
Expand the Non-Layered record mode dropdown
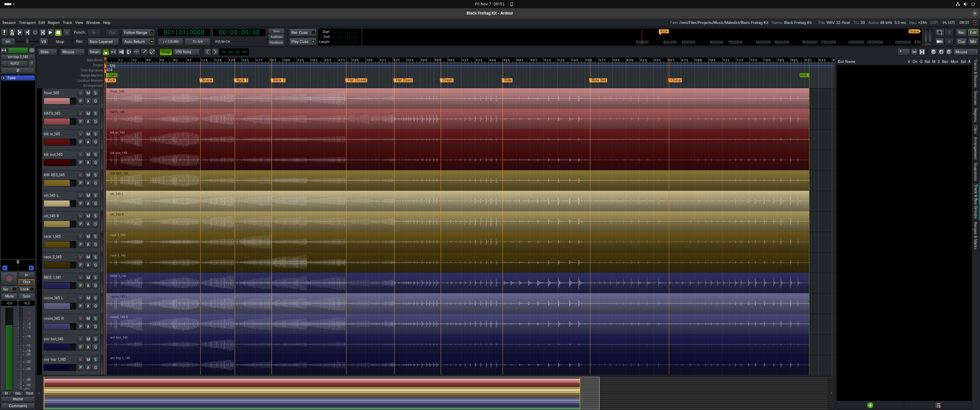(x=103, y=42)
